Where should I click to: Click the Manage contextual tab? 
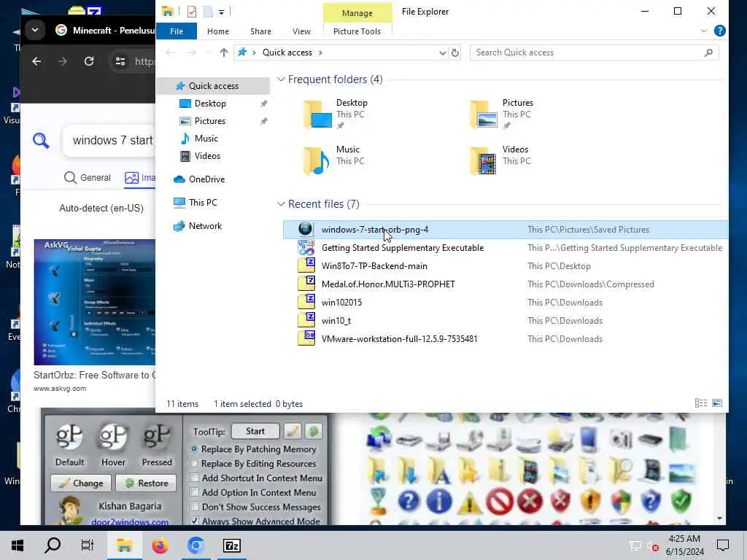pos(357,13)
